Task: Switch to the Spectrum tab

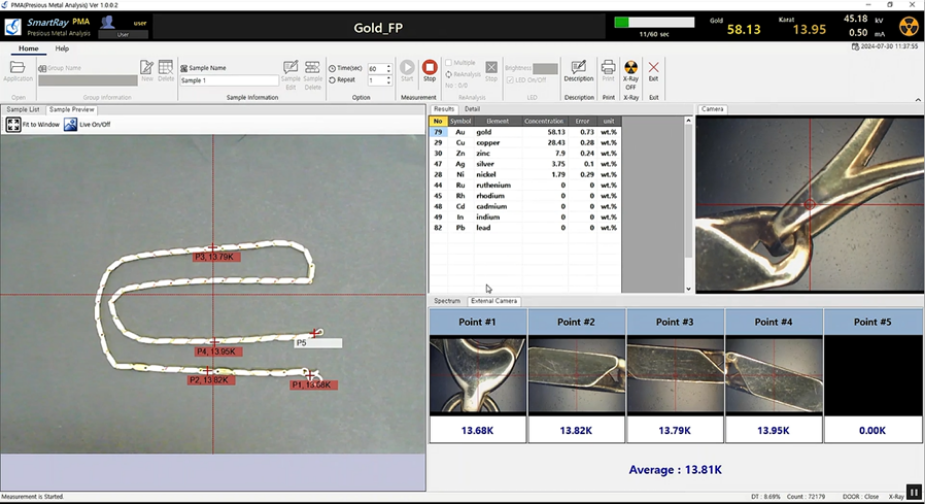Action: tap(447, 301)
